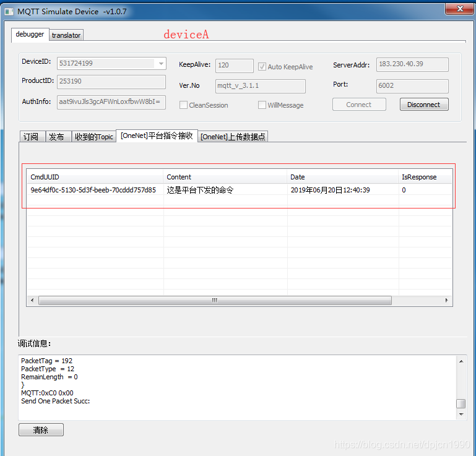
Task: Click the debug log scrollbar up arrow
Action: (461, 361)
